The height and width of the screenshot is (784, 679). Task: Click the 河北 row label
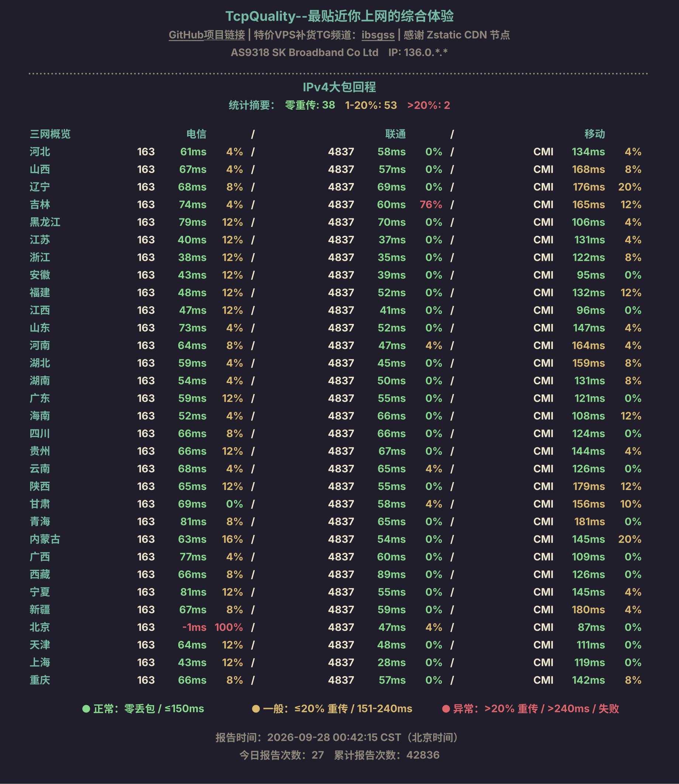[40, 152]
